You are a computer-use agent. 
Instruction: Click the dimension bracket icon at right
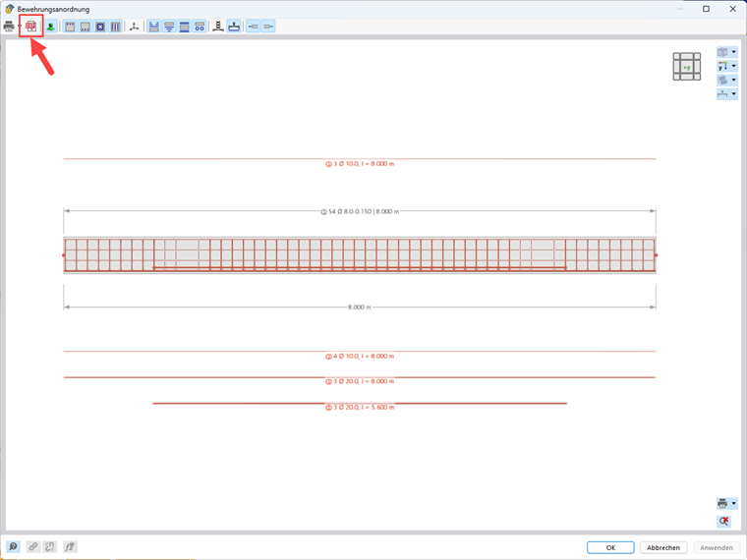pos(722,93)
